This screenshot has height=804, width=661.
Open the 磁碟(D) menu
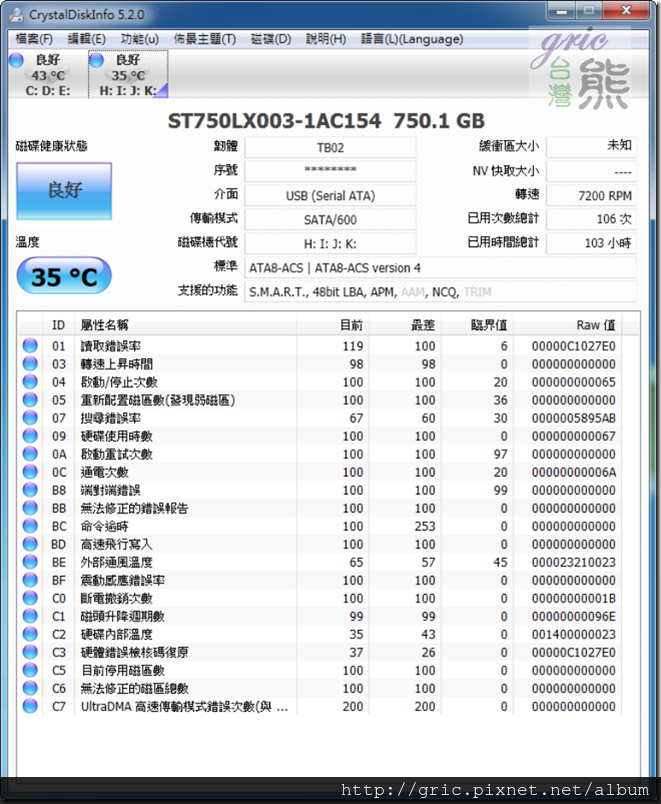271,39
